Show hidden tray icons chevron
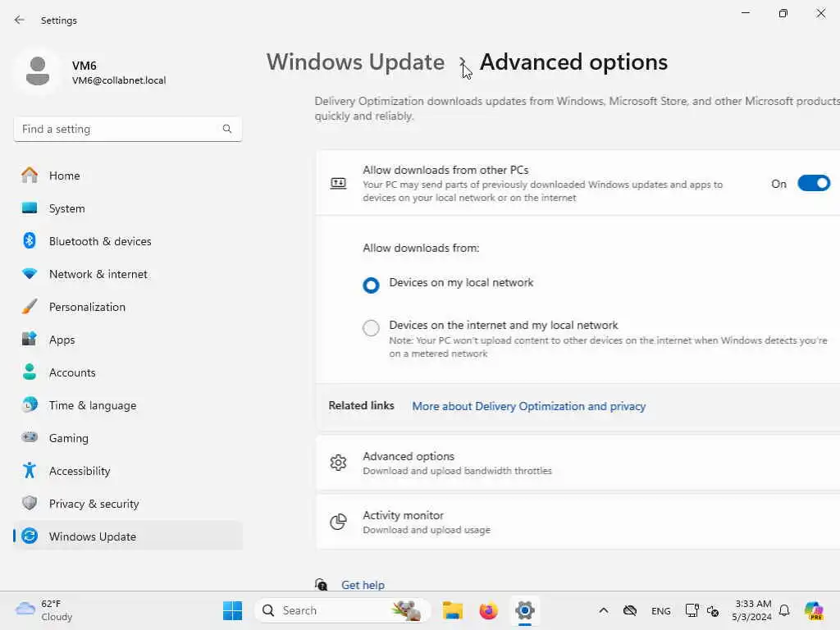Viewport: 840px width, 630px height. 603,610
